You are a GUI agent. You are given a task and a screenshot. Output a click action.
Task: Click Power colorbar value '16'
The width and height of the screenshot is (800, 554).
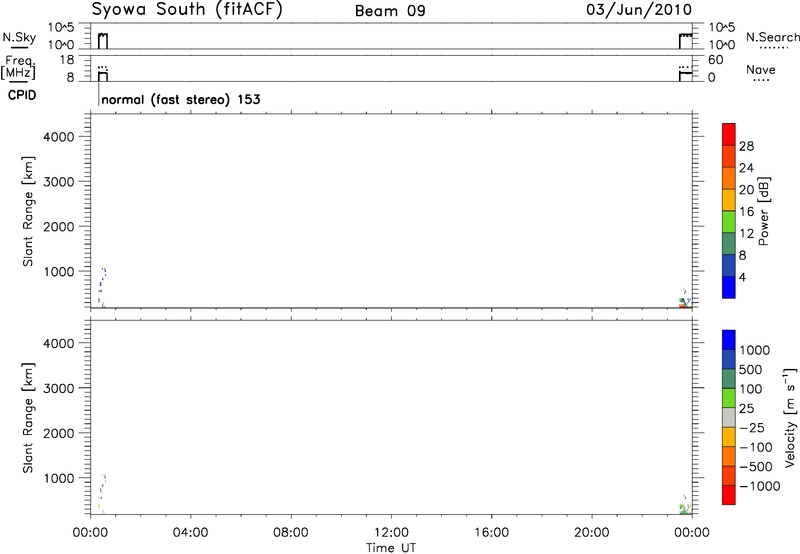tap(746, 212)
